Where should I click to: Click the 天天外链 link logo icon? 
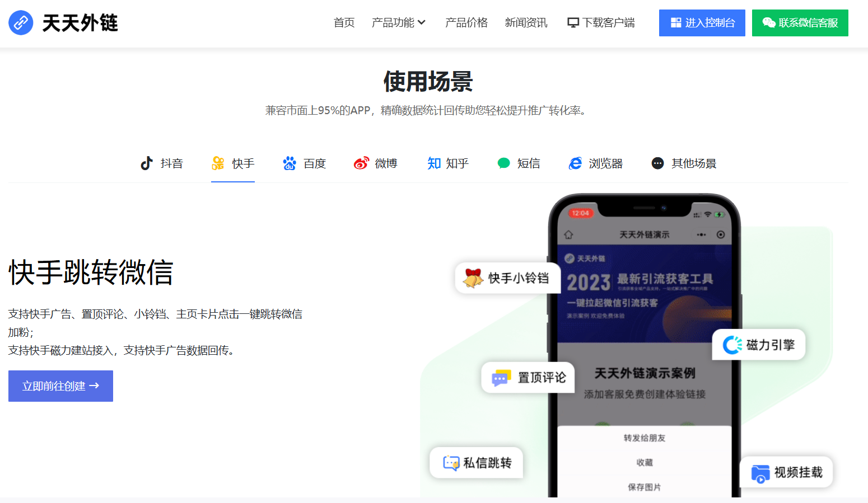[x=21, y=23]
